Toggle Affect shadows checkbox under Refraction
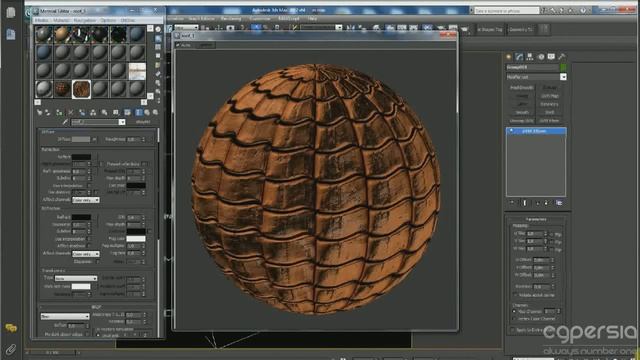The height and width of the screenshot is (360, 640). coord(89,246)
